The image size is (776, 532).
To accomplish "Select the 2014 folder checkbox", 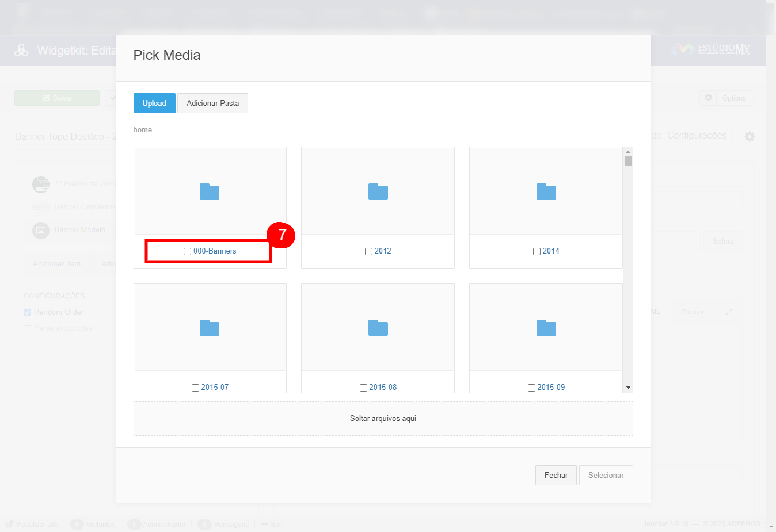I will [x=537, y=252].
